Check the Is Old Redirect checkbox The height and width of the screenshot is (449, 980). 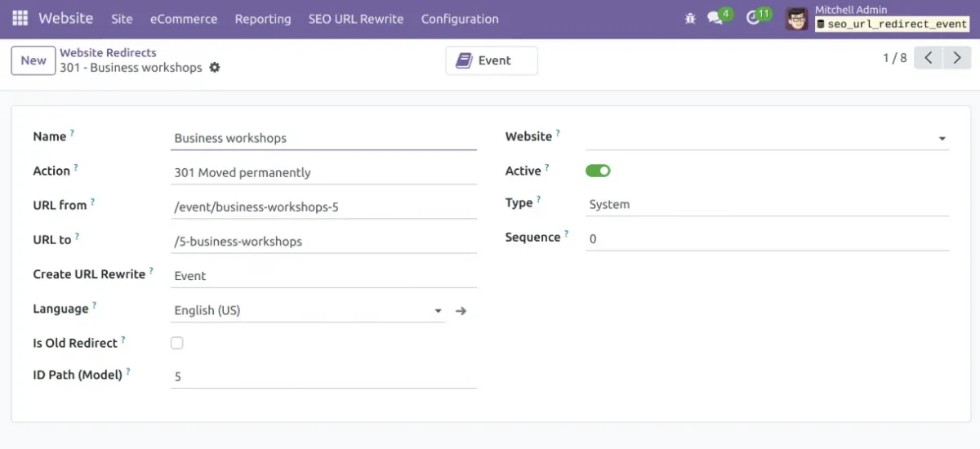(177, 343)
